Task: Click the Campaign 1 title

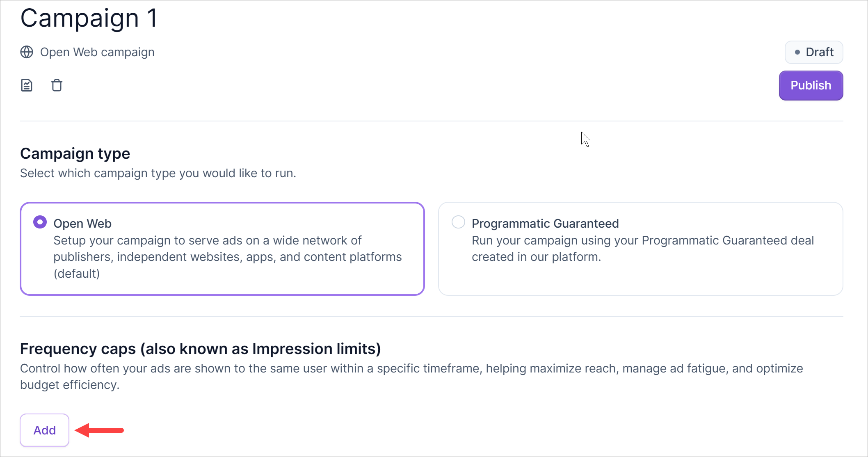Action: tap(89, 18)
